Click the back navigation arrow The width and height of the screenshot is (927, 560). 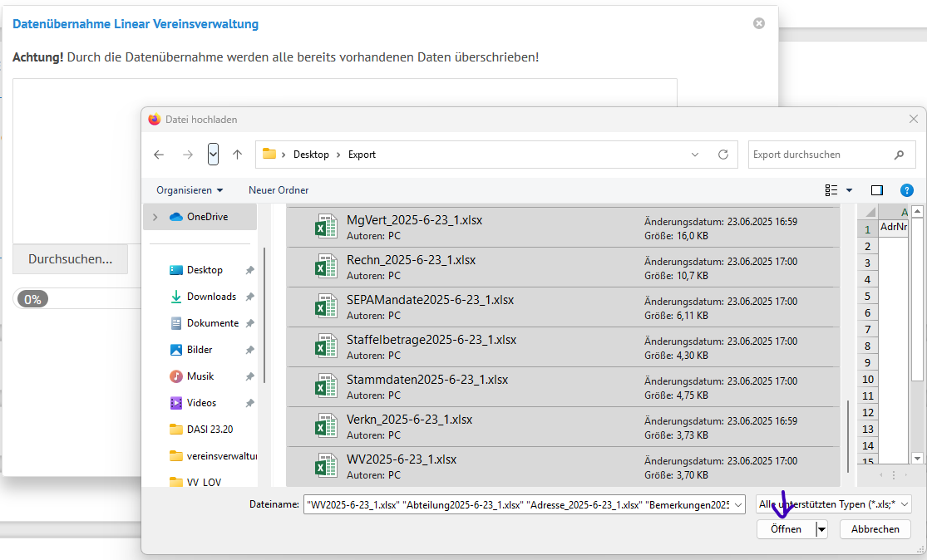point(159,155)
